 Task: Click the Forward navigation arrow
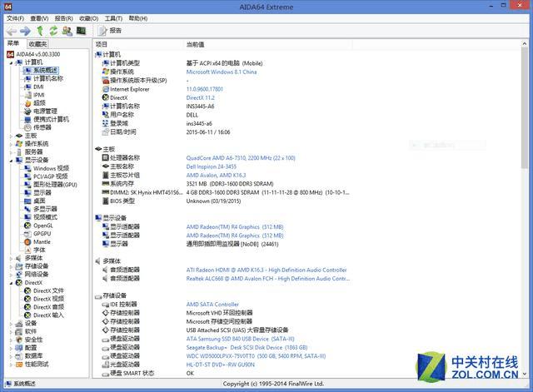(x=25, y=32)
